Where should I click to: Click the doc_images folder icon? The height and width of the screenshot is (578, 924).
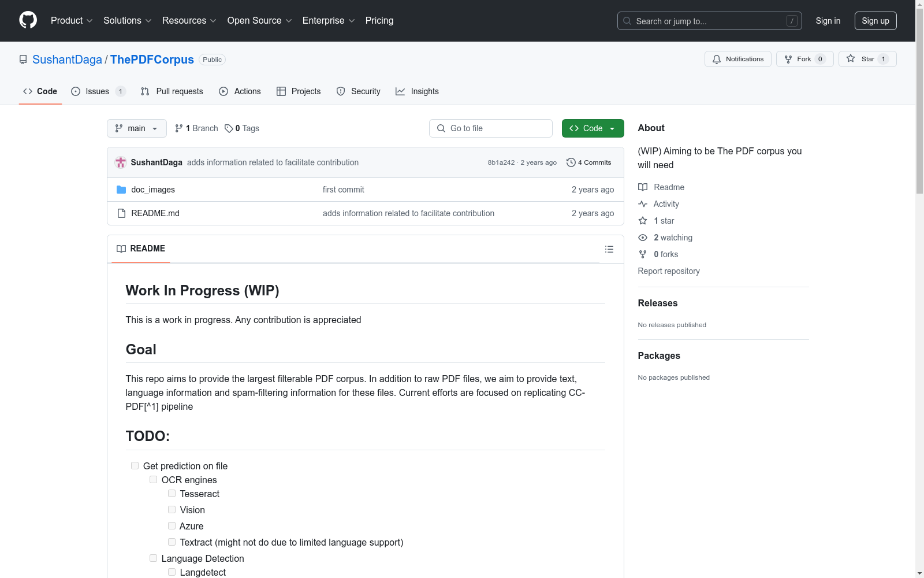coord(121,190)
